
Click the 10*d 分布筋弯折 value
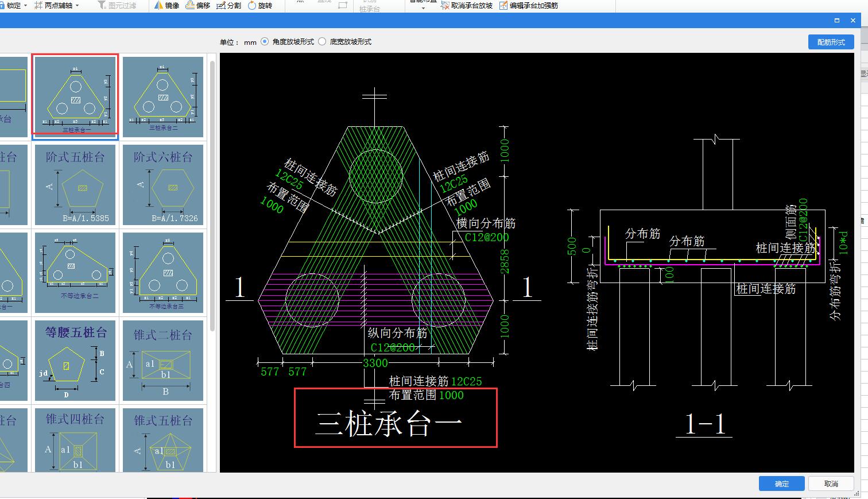(843, 242)
